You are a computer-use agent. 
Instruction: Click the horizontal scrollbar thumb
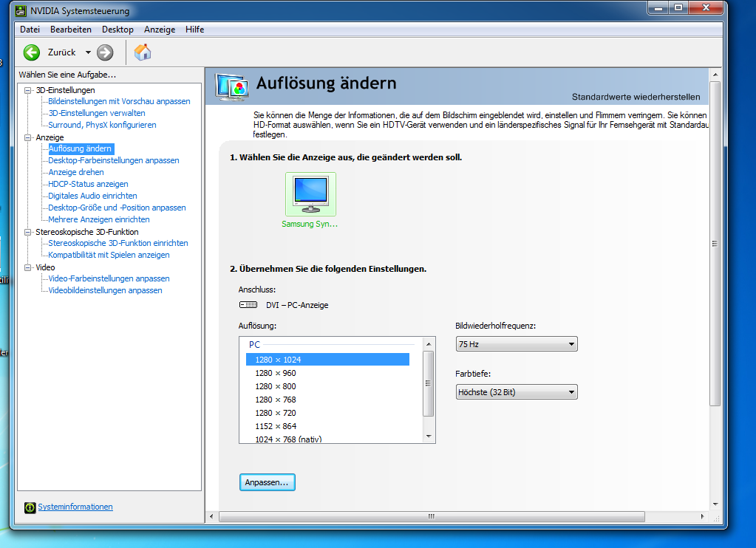(x=432, y=516)
